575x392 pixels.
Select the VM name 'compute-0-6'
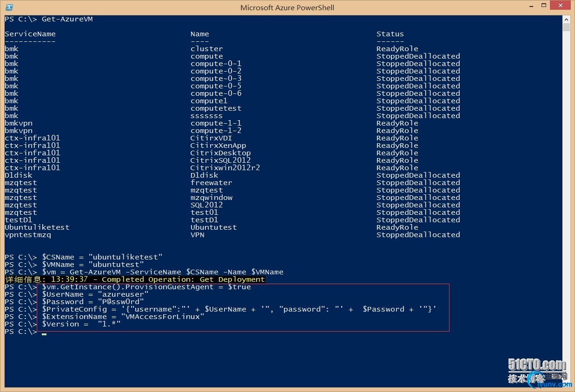tap(216, 93)
